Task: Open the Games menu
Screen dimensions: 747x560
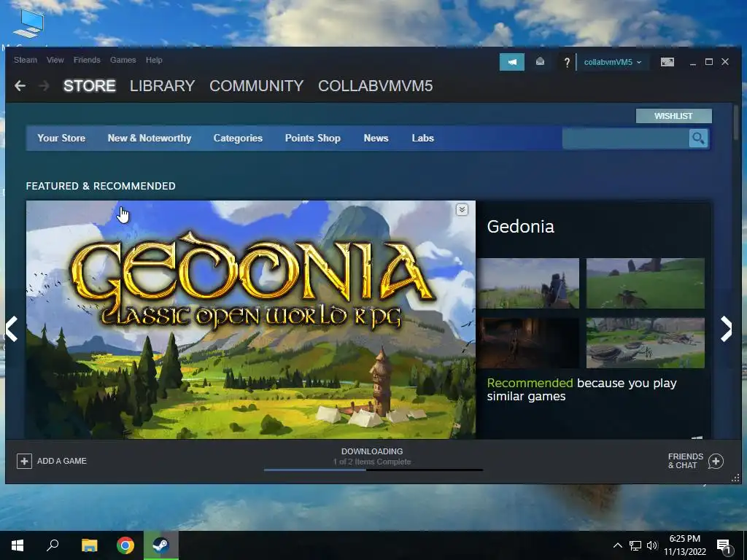Action: coord(123,60)
